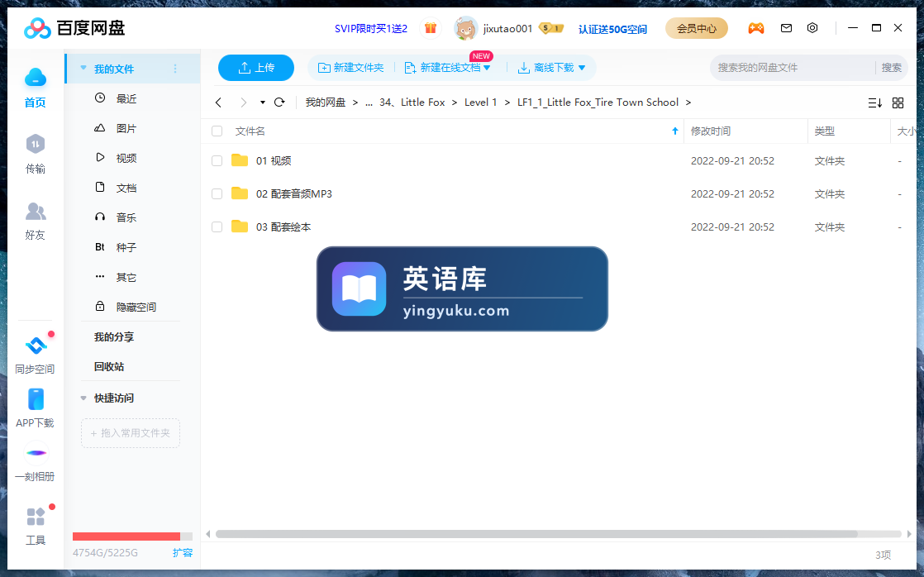Open the mail messages icon
Image resolution: width=924 pixels, height=577 pixels.
tap(786, 28)
